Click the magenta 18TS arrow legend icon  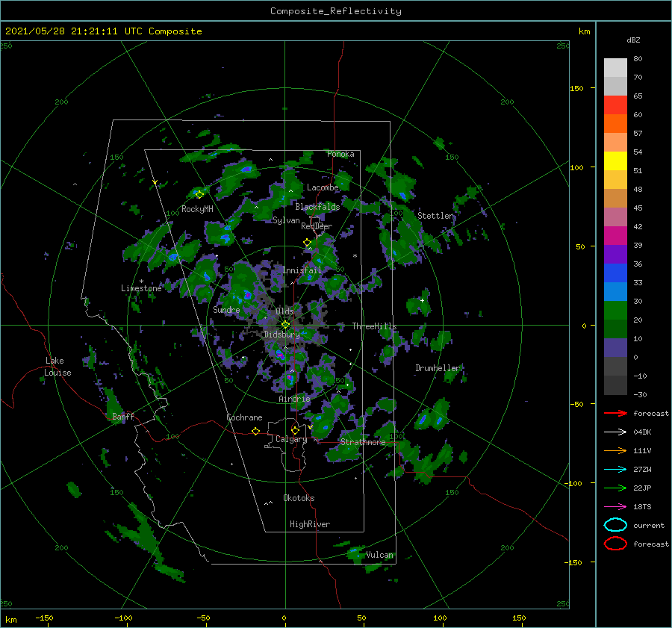615,507
